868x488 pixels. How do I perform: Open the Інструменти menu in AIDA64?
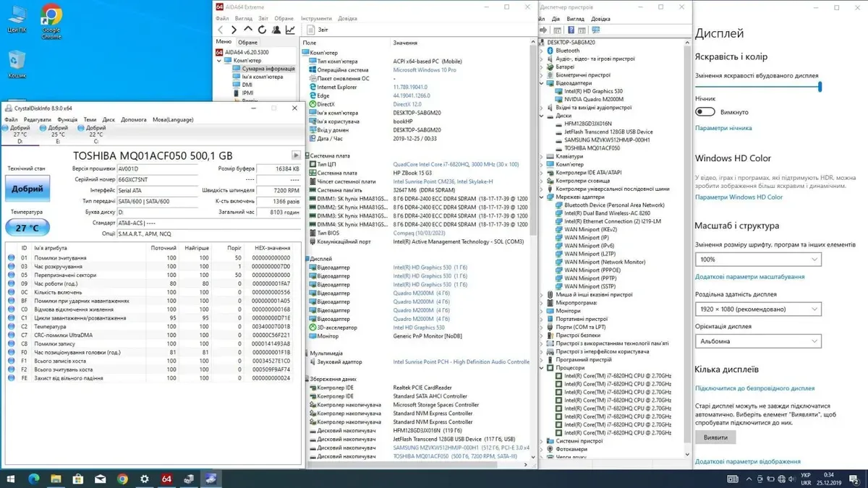click(316, 19)
